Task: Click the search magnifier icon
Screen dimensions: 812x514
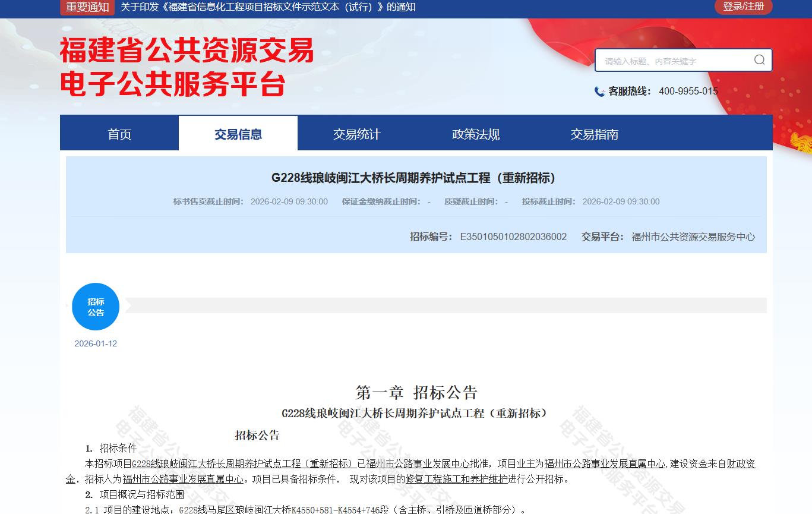Action: click(759, 60)
